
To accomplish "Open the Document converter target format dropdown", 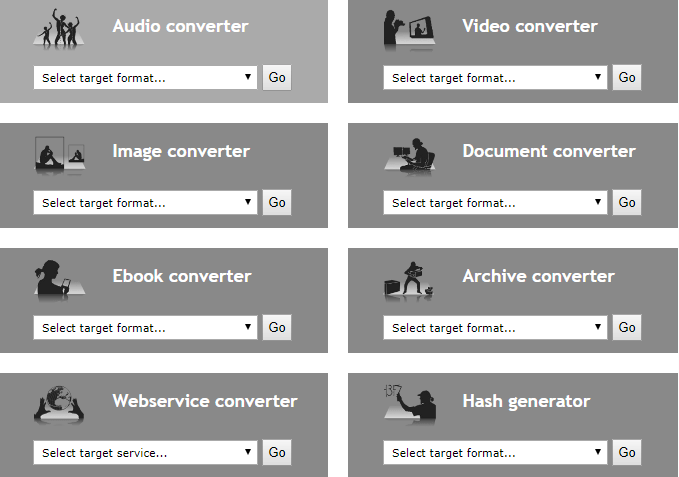I will coord(495,203).
